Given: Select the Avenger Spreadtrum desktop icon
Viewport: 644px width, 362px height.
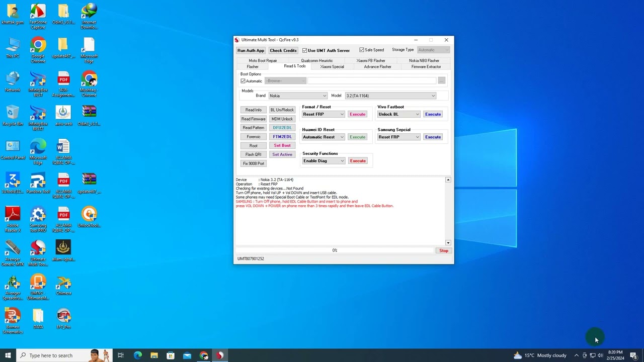Looking at the screenshot, I should click(13, 287).
